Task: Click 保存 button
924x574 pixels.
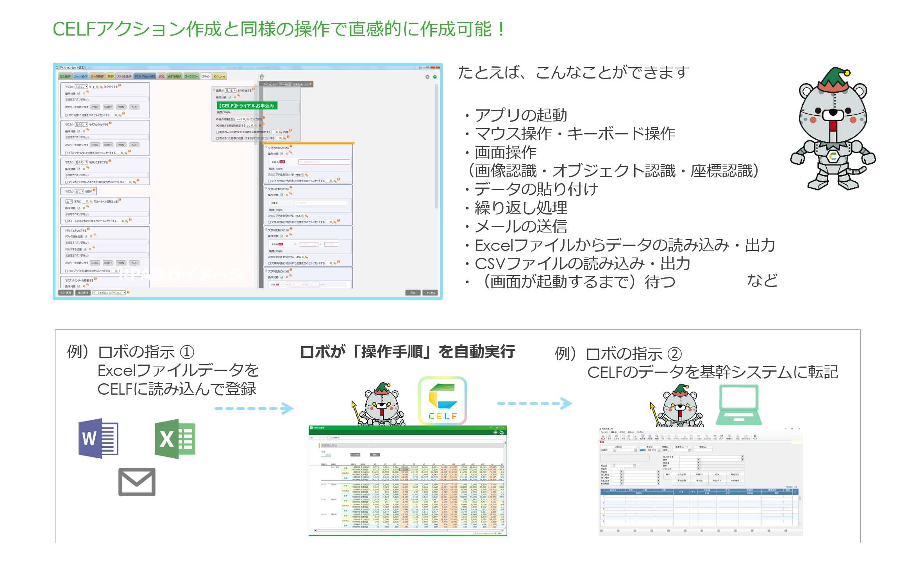Action: (413, 293)
